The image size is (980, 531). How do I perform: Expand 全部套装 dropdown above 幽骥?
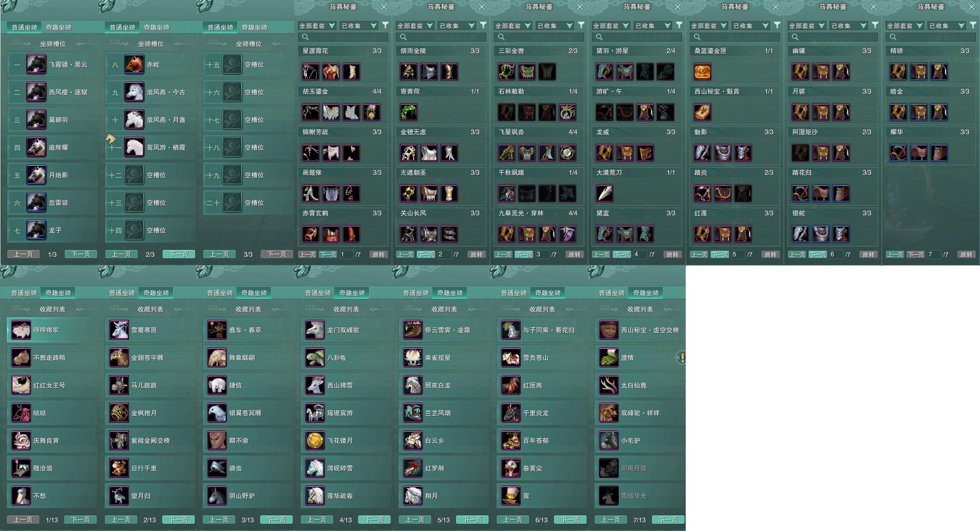(x=807, y=26)
